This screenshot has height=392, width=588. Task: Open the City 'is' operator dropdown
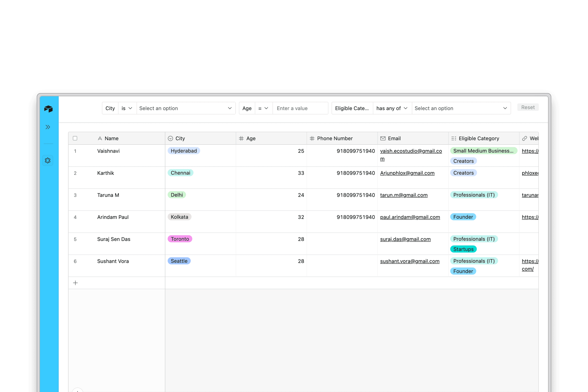pos(127,108)
